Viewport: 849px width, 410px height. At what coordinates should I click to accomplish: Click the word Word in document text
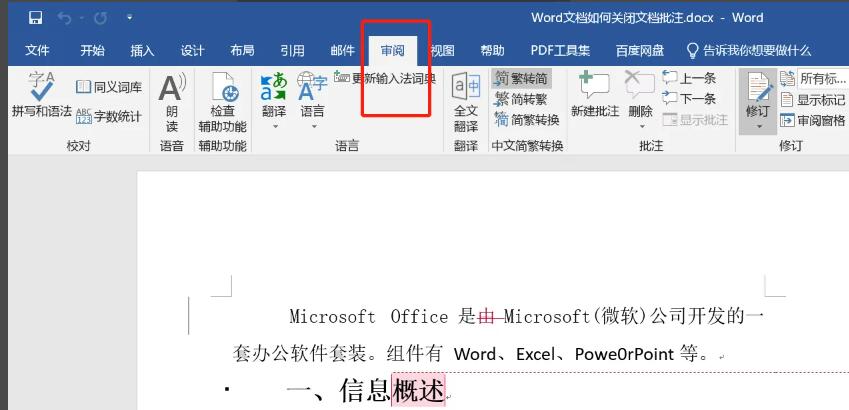pos(475,354)
